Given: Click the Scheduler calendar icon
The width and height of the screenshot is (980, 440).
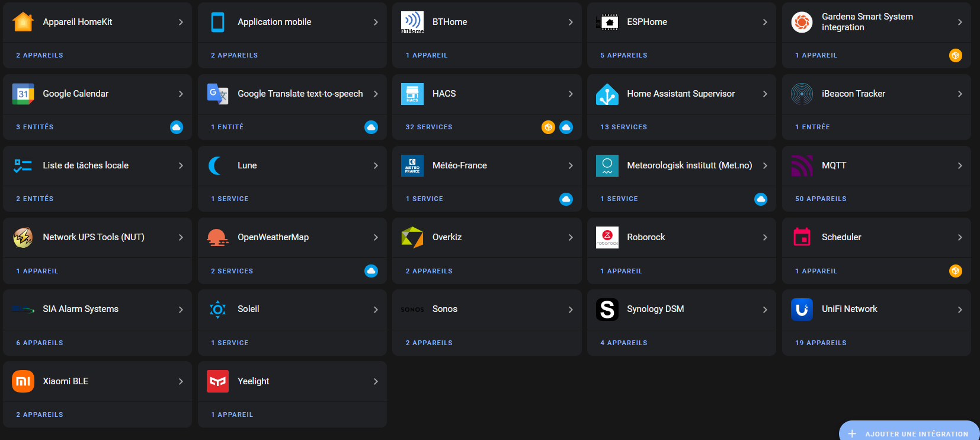Looking at the screenshot, I should coord(802,237).
